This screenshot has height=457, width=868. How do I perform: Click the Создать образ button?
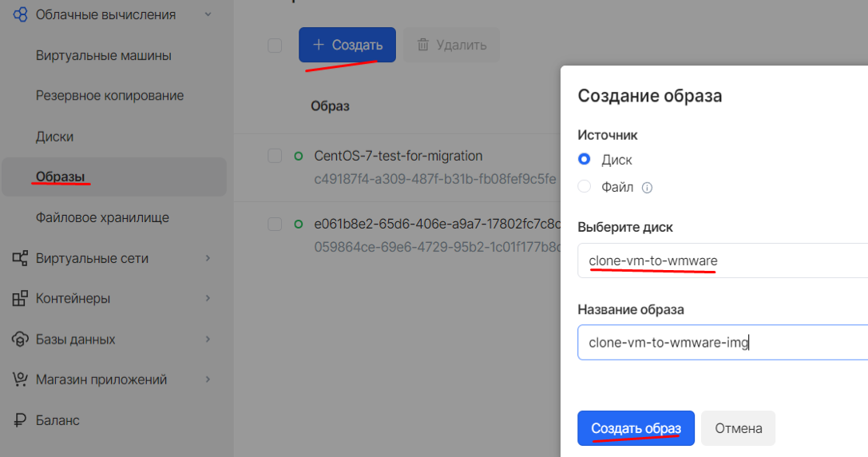click(636, 428)
